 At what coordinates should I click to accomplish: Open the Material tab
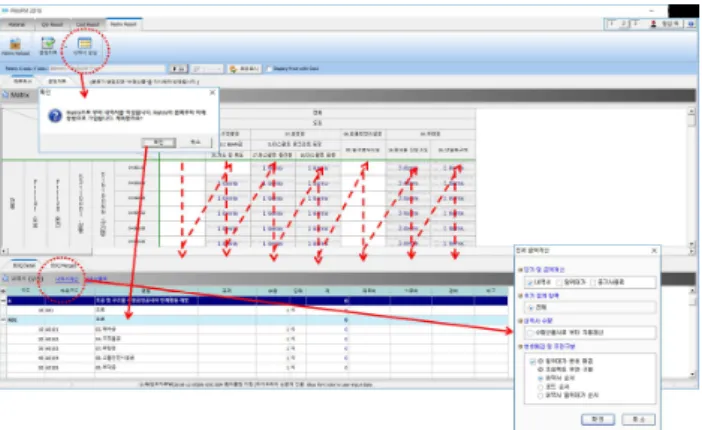point(17,24)
